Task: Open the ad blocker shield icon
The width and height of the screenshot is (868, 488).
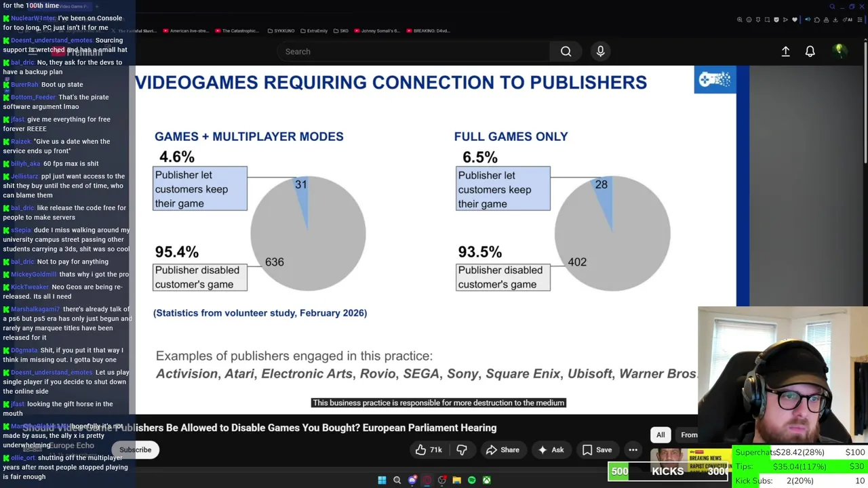Action: tap(776, 20)
